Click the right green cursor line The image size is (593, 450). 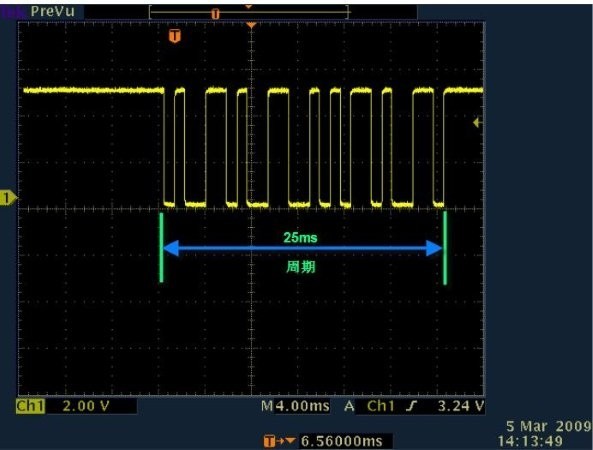pos(445,248)
